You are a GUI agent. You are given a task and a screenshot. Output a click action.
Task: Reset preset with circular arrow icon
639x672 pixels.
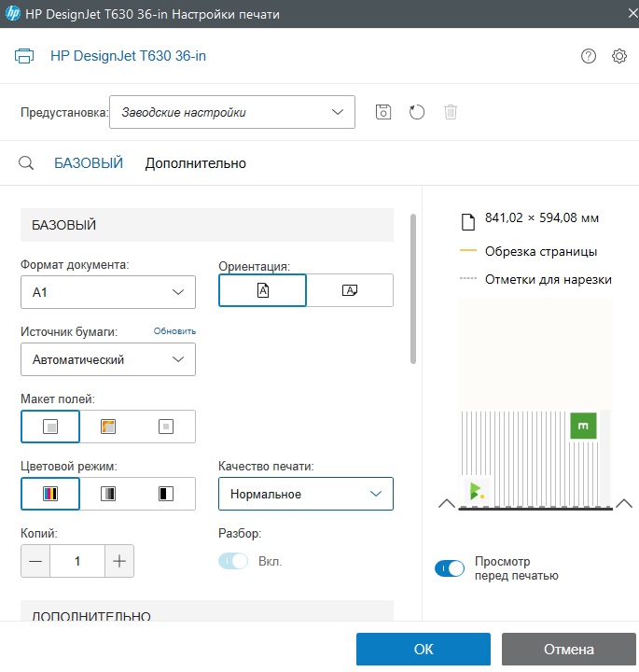pos(416,112)
